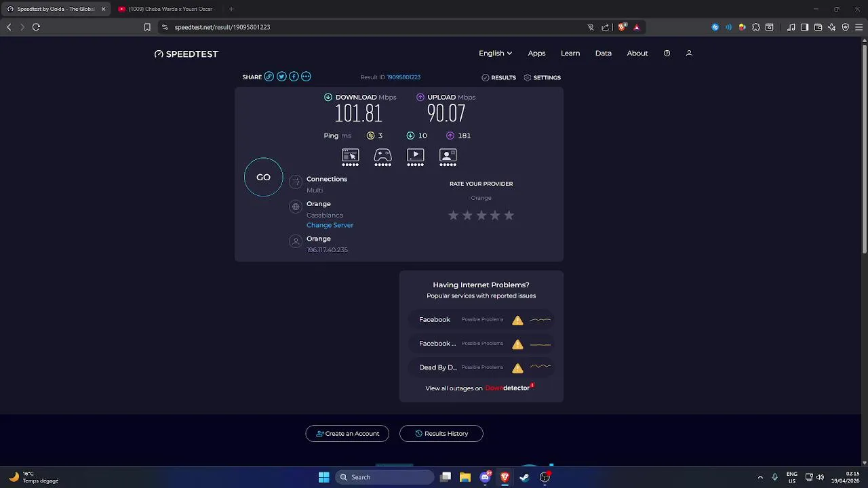Click the GO button to start the test
The width and height of the screenshot is (868, 488).
pyautogui.click(x=263, y=177)
